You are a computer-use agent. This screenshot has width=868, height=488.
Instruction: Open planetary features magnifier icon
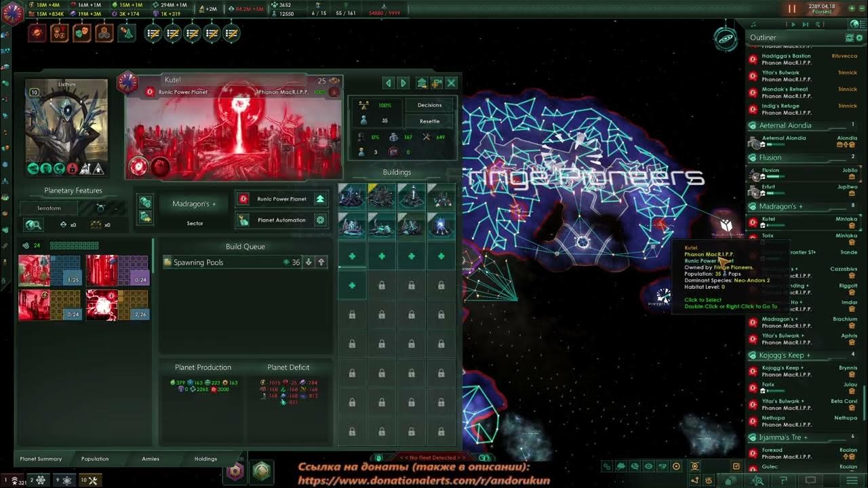point(33,224)
